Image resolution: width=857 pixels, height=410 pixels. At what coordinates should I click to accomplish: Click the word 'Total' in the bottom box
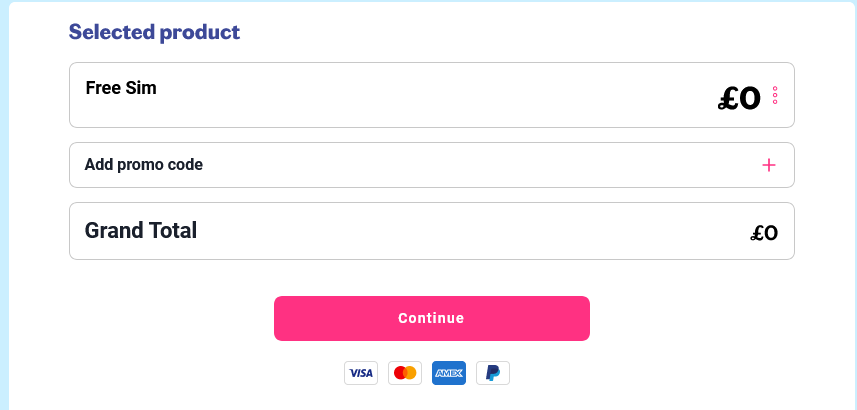pyautogui.click(x=169, y=231)
